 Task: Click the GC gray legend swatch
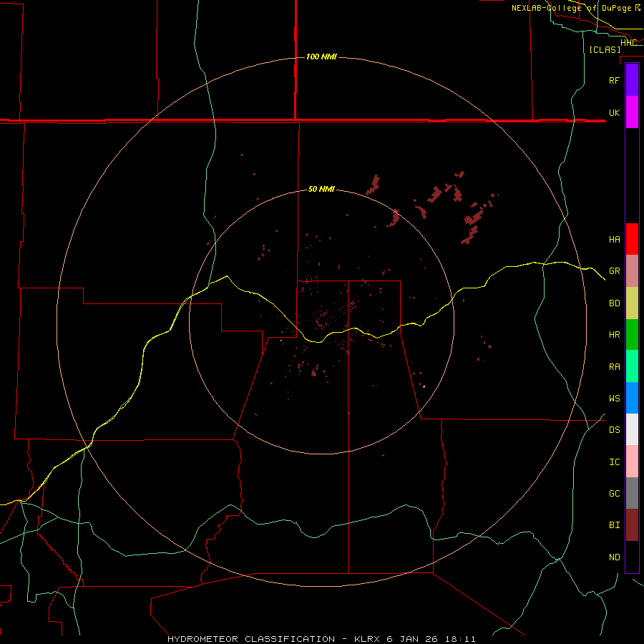[x=632, y=493]
